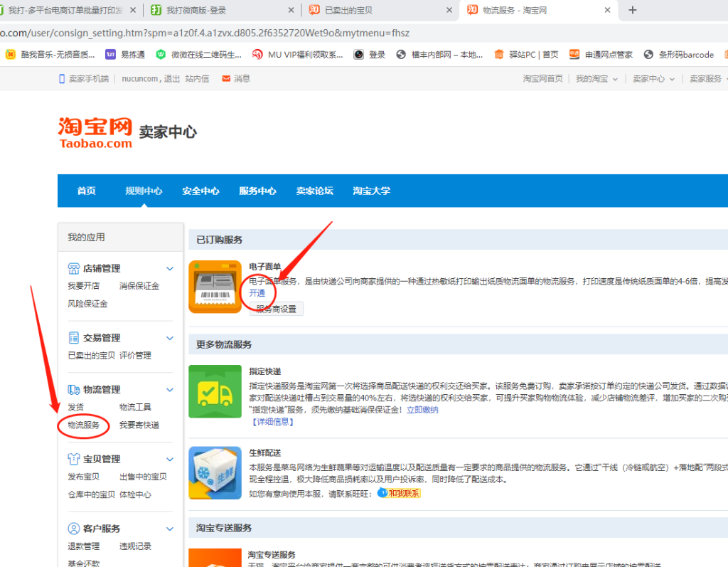Collapse the 宝贝管理 section chevron
This screenshot has width=728, height=567.
coord(170,460)
